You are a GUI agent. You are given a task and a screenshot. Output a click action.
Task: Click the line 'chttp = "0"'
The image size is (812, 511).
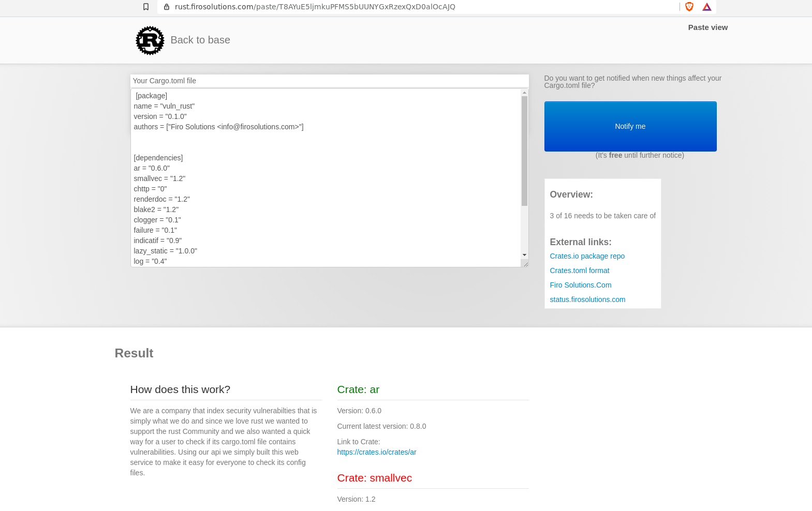point(150,189)
